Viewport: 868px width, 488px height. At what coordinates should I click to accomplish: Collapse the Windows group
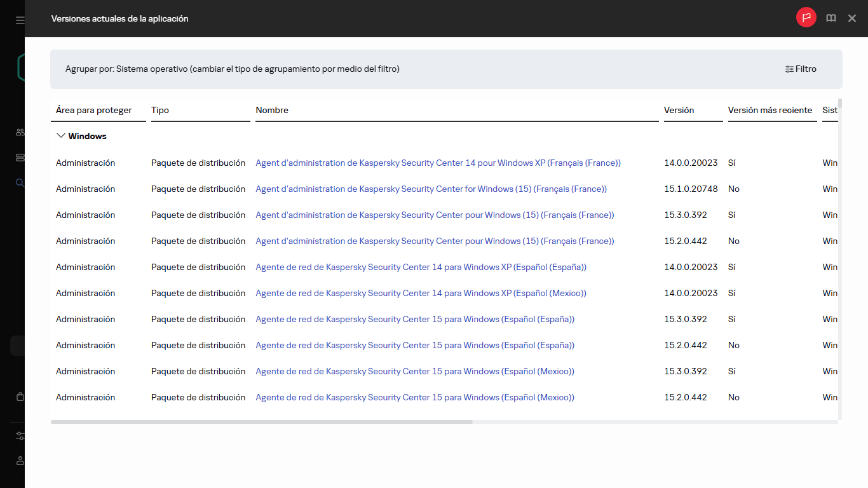[x=61, y=135]
